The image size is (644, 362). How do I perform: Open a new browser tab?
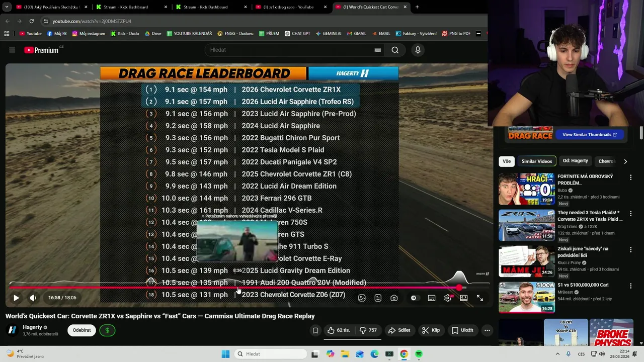pyautogui.click(x=417, y=7)
